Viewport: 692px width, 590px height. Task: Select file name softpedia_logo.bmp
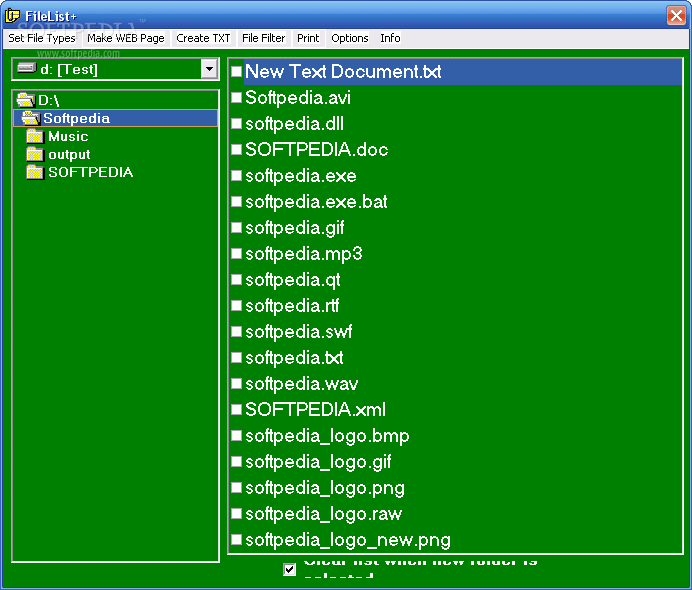[327, 436]
